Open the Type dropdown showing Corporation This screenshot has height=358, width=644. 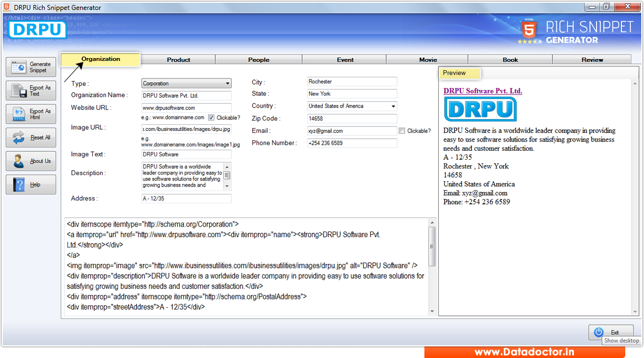click(187, 83)
